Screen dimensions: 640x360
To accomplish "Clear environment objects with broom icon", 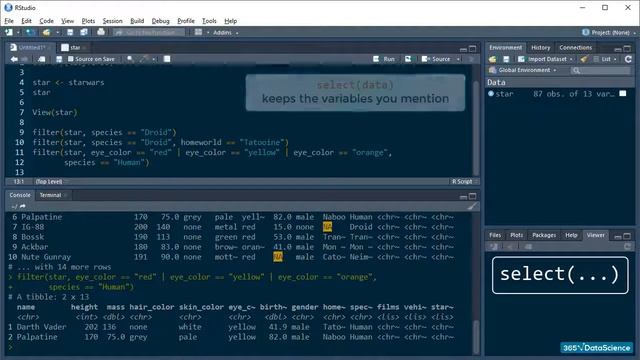I will 584,59.
